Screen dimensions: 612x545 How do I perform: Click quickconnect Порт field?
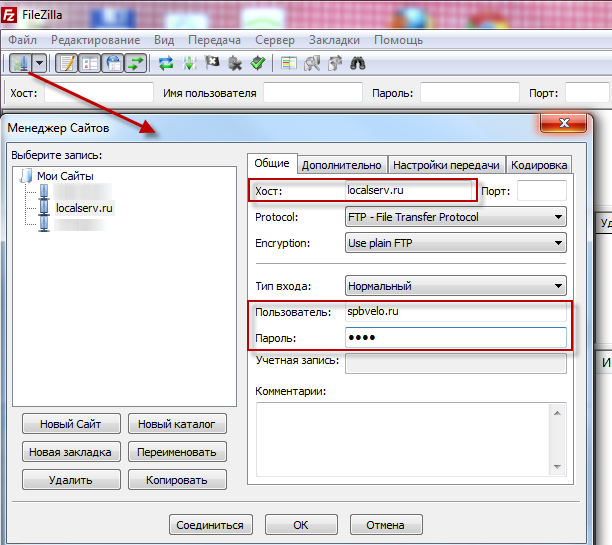pos(587,93)
